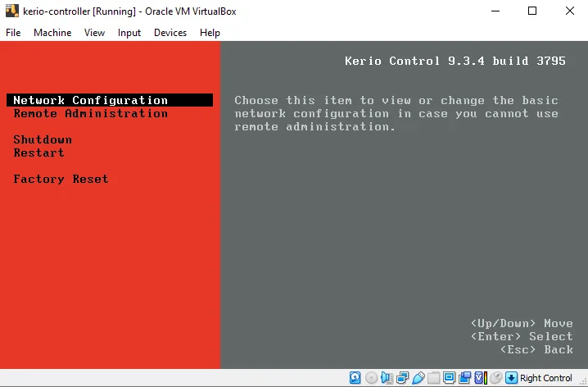Click the shared folders status icon

[433, 378]
